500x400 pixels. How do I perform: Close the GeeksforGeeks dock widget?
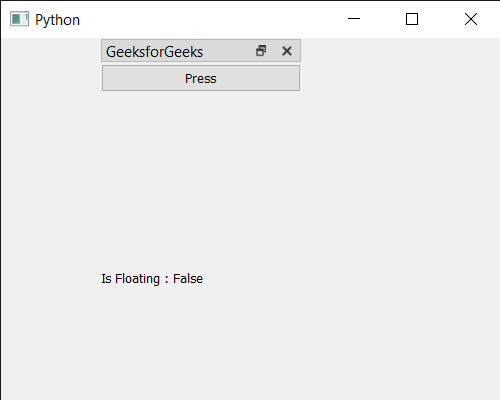[287, 51]
